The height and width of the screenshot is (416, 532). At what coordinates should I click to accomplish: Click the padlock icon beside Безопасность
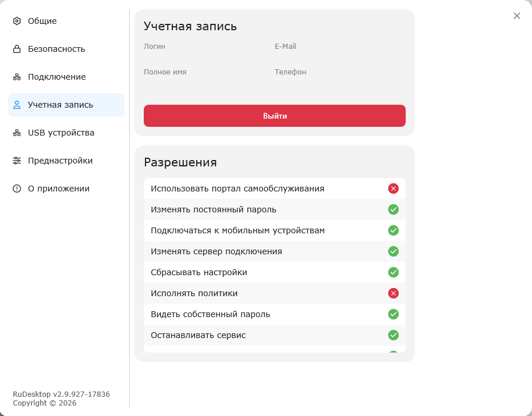tap(17, 49)
